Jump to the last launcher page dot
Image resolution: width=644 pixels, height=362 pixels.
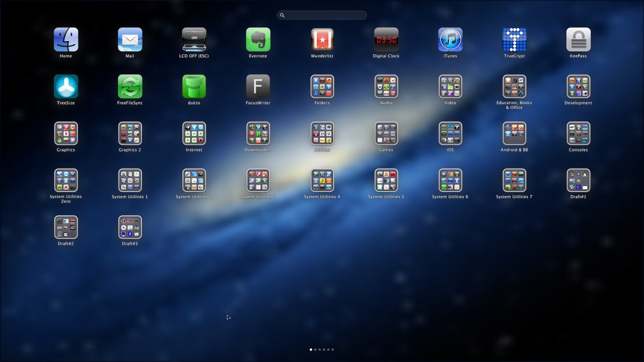[x=333, y=349]
